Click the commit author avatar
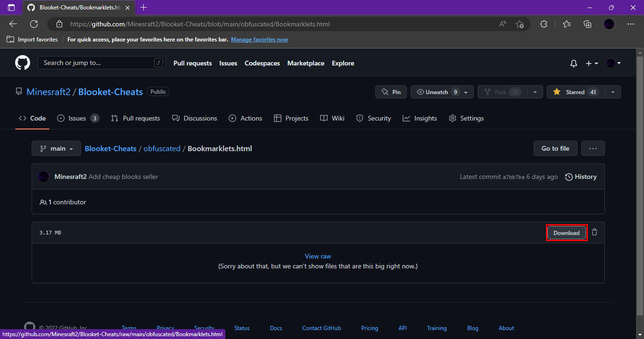This screenshot has width=644, height=339. pyautogui.click(x=43, y=177)
